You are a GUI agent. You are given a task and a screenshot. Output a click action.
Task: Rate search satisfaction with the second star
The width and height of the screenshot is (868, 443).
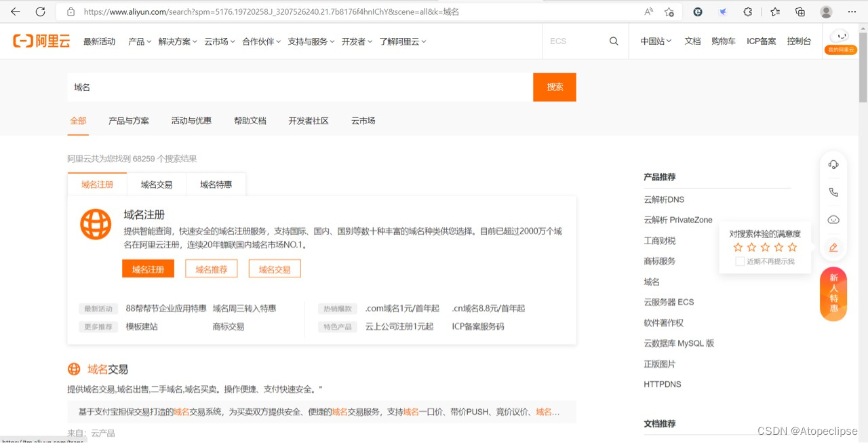point(751,248)
